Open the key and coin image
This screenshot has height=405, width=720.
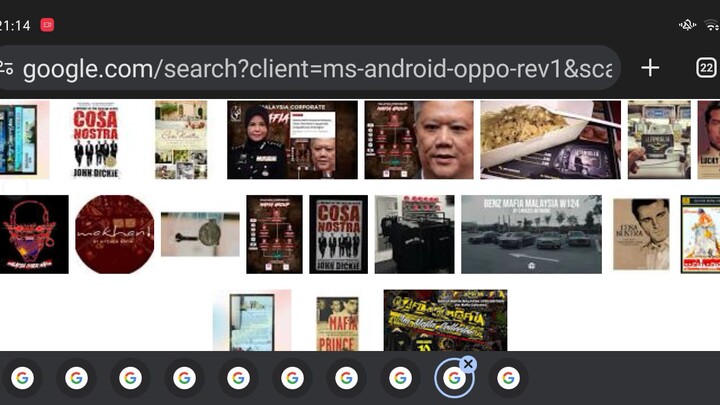pos(200,234)
